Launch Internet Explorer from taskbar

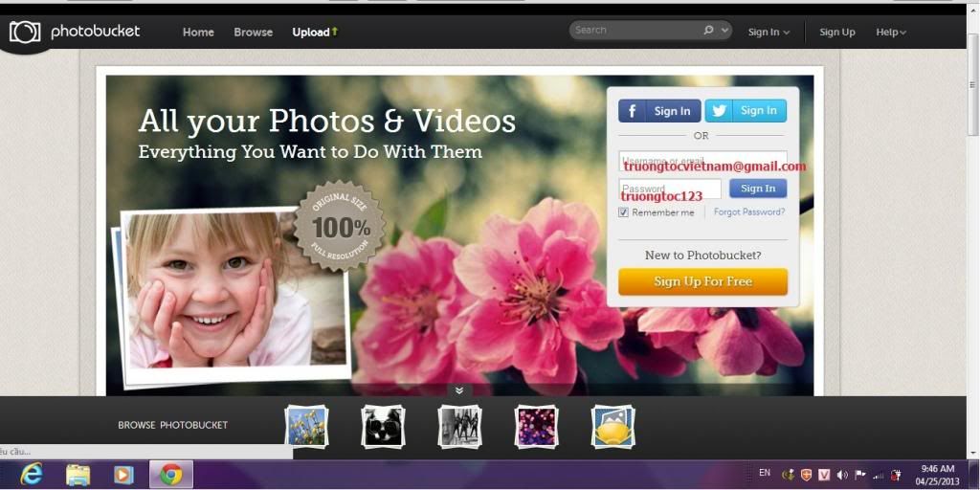(30, 475)
